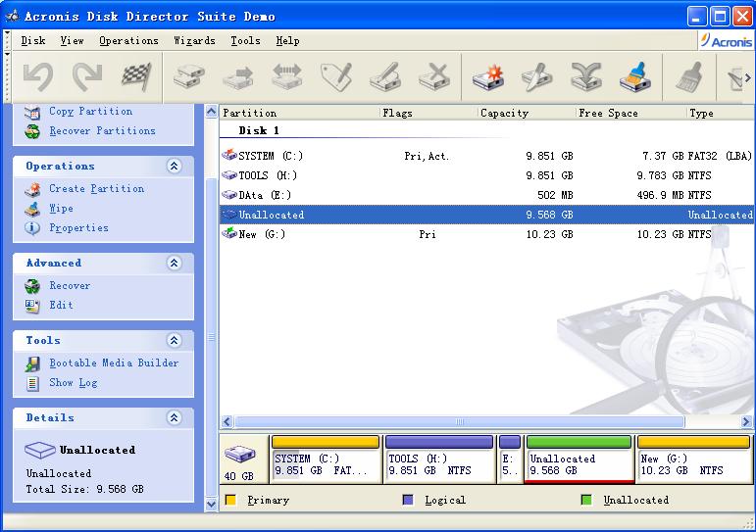This screenshot has width=756, height=532.
Task: Click the Show Log link
Action: tap(74, 383)
